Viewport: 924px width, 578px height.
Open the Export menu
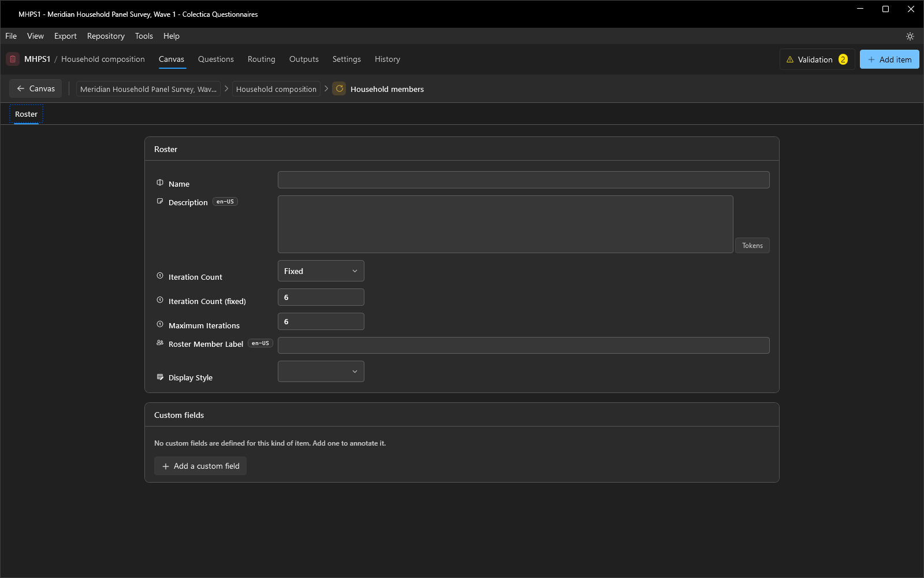(65, 36)
